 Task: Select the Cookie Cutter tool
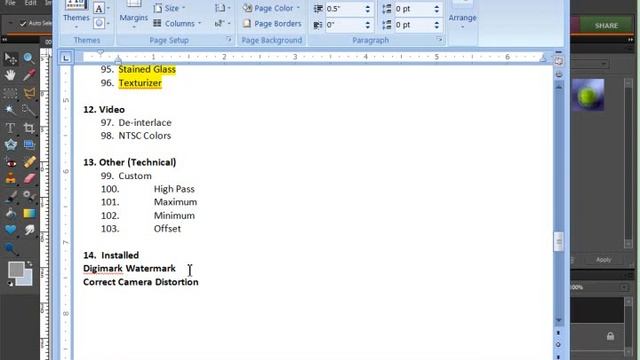pos(10,145)
